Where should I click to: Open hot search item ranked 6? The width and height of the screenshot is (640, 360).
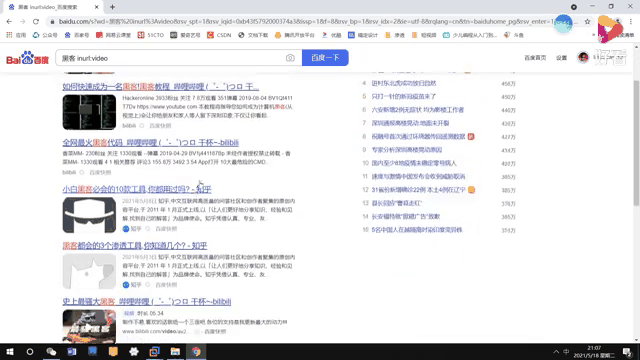click(x=418, y=110)
